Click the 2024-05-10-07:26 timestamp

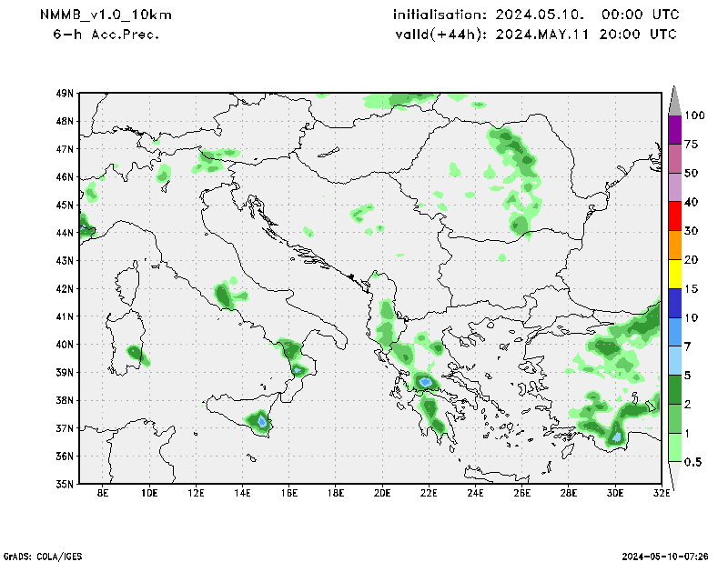(x=666, y=555)
